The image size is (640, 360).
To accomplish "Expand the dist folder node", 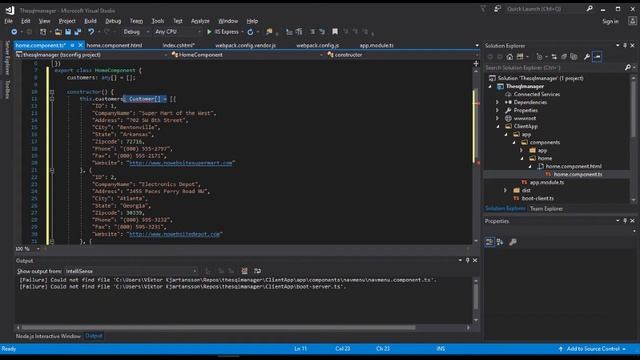I will click(505, 190).
